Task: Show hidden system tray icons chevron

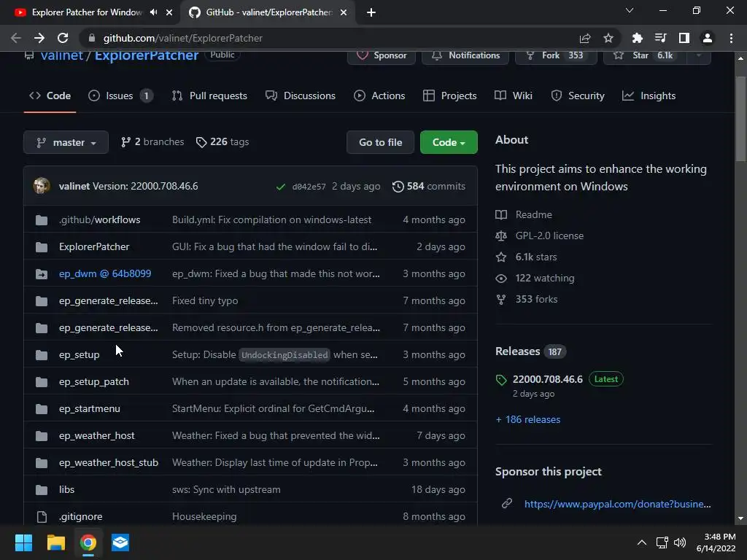Action: click(x=642, y=542)
